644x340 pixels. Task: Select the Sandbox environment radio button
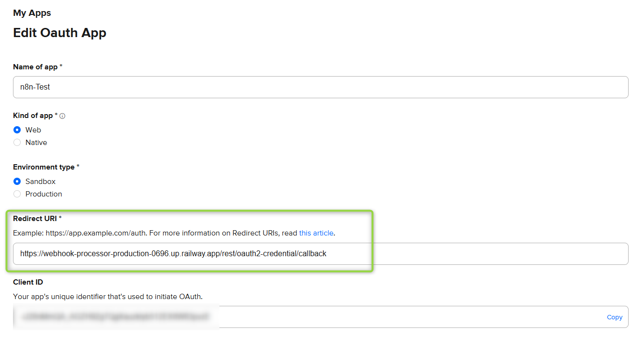coord(17,182)
